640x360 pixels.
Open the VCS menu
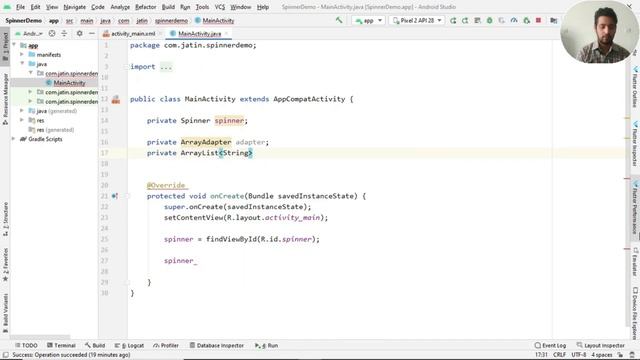[220, 7]
